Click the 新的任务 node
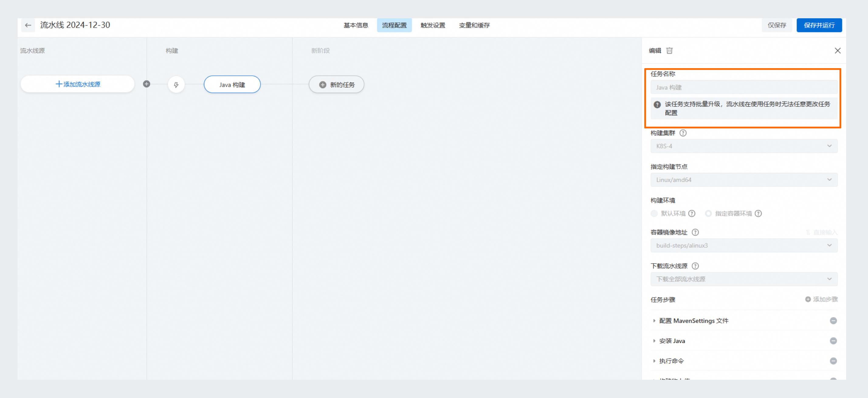Viewport: 868px width, 398px height. click(336, 85)
